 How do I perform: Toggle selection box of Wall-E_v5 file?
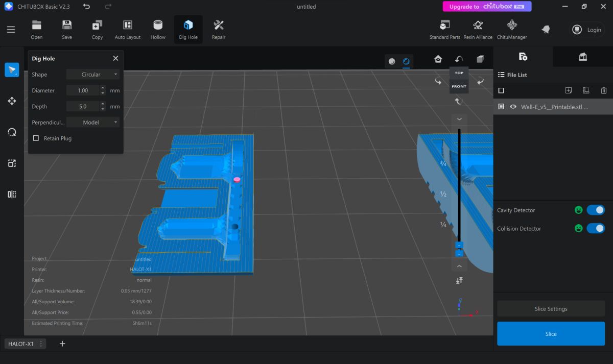click(x=501, y=107)
